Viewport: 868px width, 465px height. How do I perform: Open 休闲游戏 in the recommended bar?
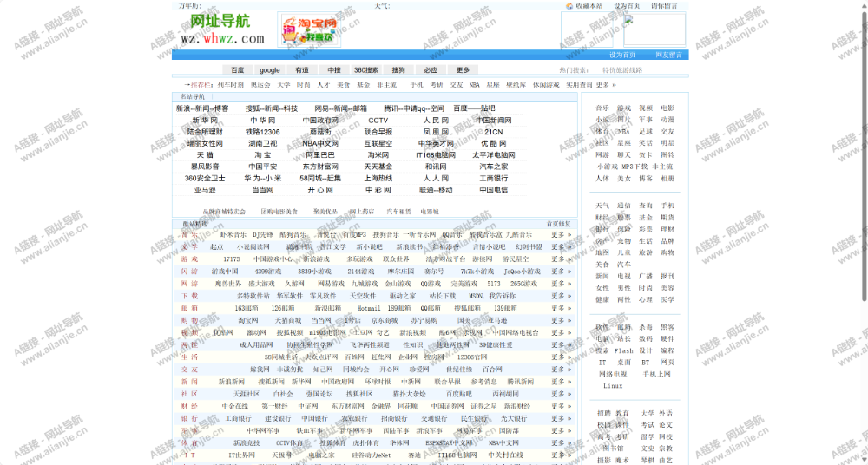pyautogui.click(x=546, y=85)
